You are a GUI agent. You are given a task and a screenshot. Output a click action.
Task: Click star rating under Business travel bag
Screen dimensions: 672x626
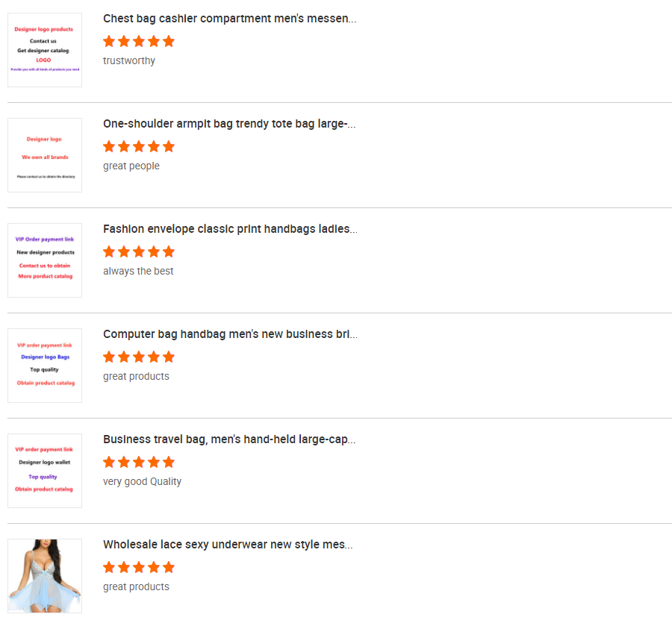pos(139,462)
